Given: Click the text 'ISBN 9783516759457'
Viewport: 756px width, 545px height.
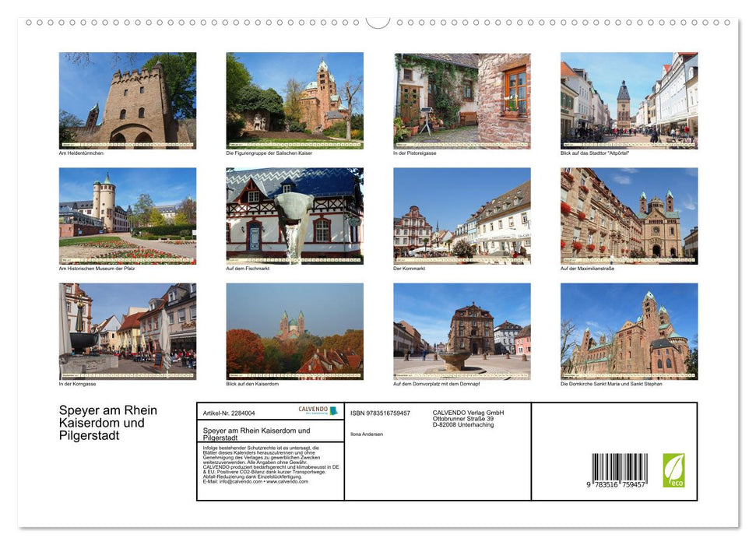Looking at the screenshot, I should 381,413.
